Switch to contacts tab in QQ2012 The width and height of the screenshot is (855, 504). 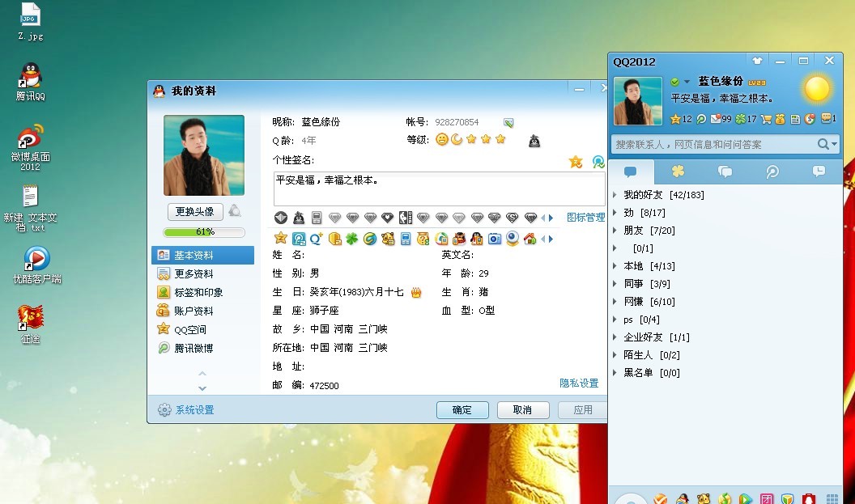pyautogui.click(x=631, y=172)
